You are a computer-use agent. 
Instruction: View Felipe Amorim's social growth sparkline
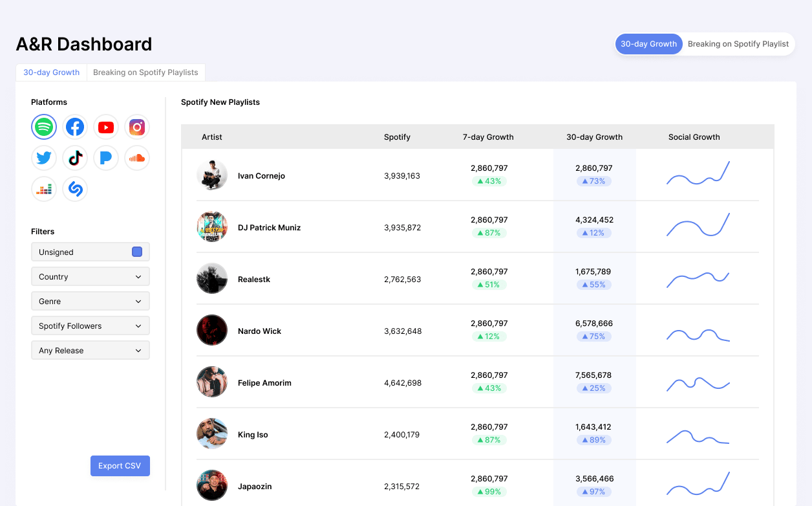tap(698, 384)
